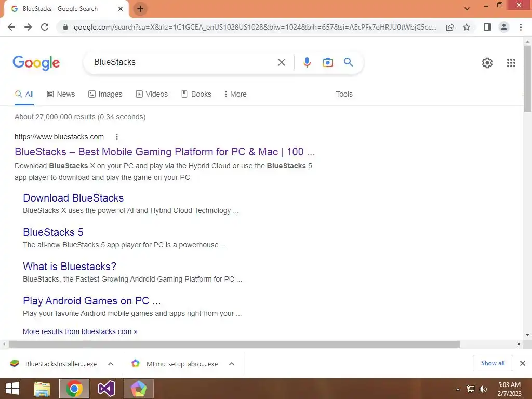The height and width of the screenshot is (399, 532).
Task: Click the address bar URL
Action: pos(255,27)
